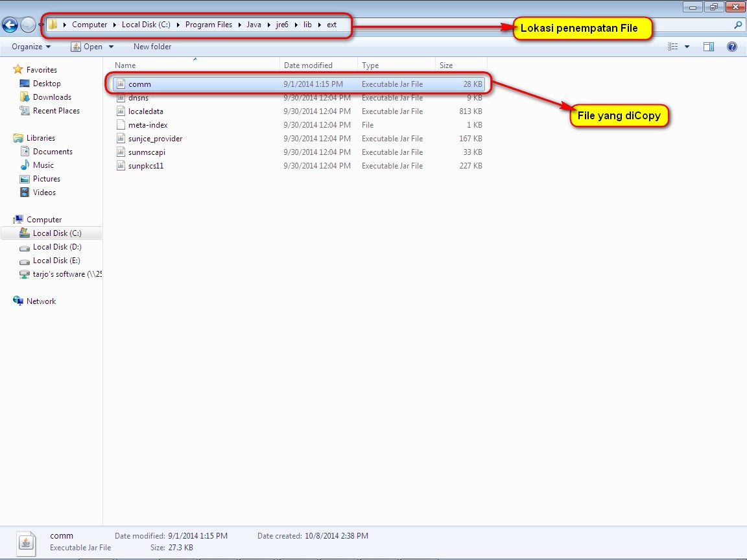This screenshot has width=747, height=560.
Task: Sort by the Size column header
Action: coord(446,65)
